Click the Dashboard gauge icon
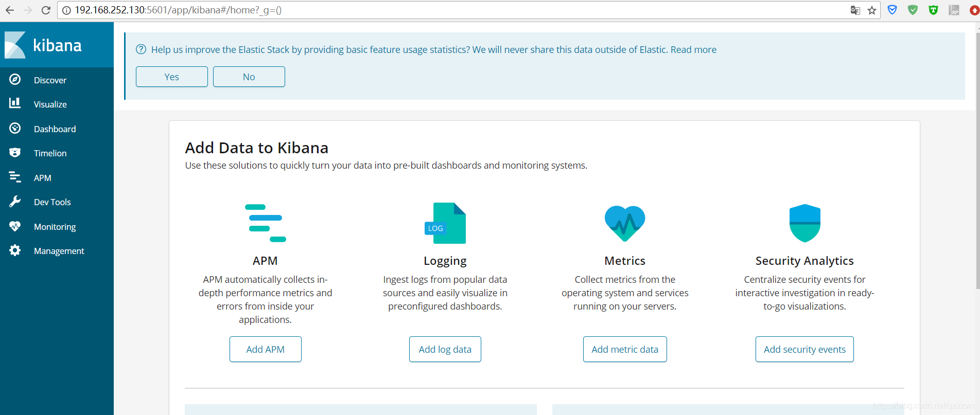 15,128
